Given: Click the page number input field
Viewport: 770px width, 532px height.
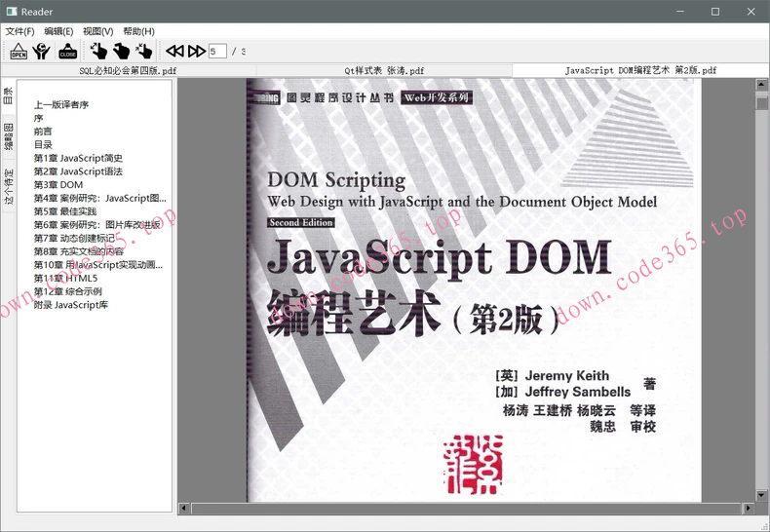Looking at the screenshot, I should [x=217, y=51].
